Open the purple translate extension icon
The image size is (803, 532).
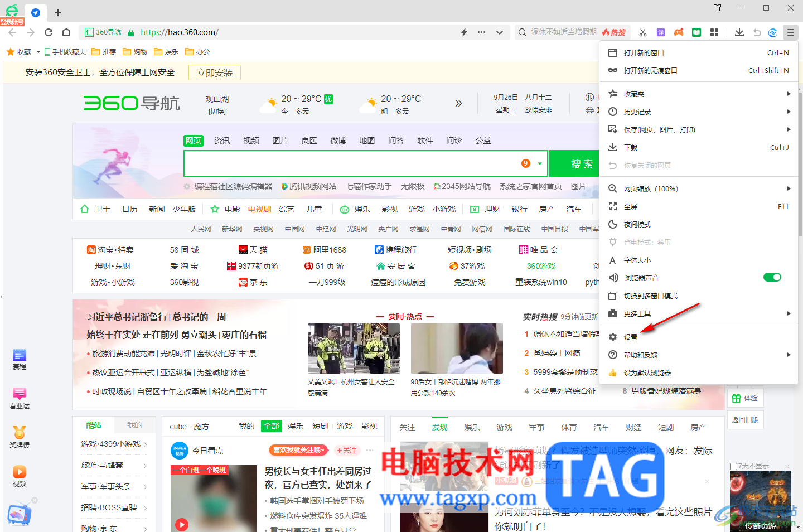[x=661, y=32]
